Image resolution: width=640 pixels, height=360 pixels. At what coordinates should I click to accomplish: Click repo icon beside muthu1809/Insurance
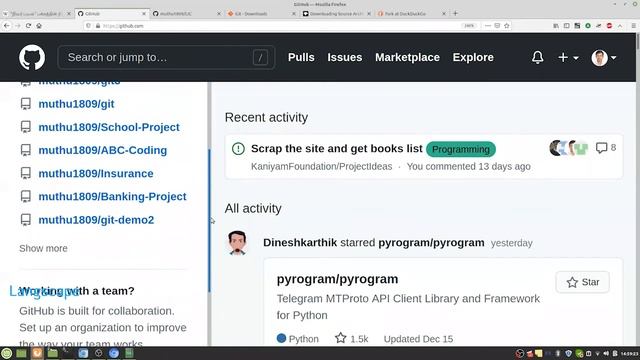(26, 173)
